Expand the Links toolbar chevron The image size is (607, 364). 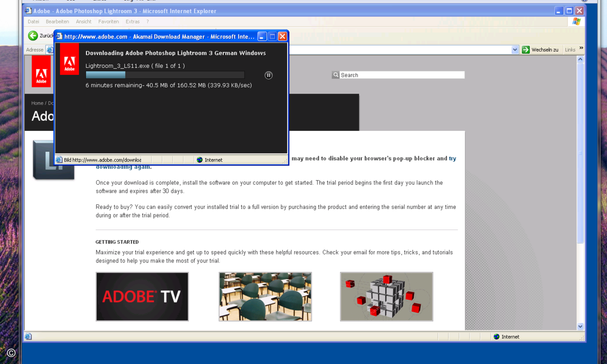point(581,49)
